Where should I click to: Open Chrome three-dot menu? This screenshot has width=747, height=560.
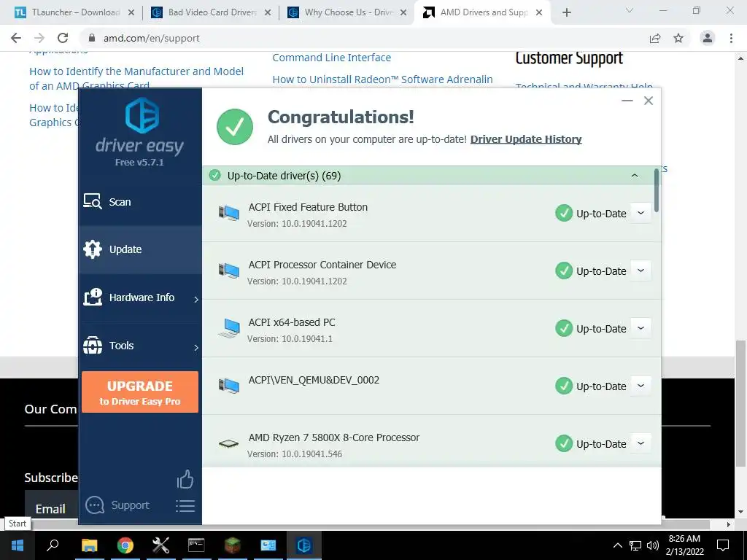731,38
